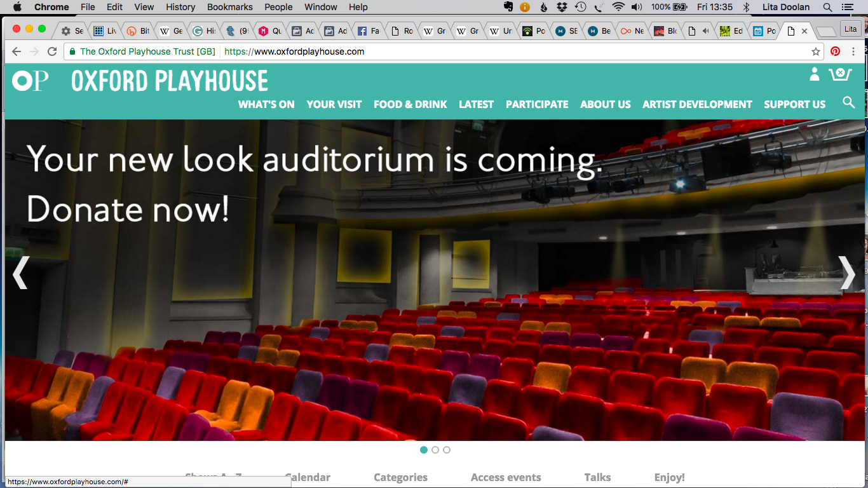Open the Bookmarks menu in menu bar
This screenshot has height=488, width=868.
pos(229,7)
